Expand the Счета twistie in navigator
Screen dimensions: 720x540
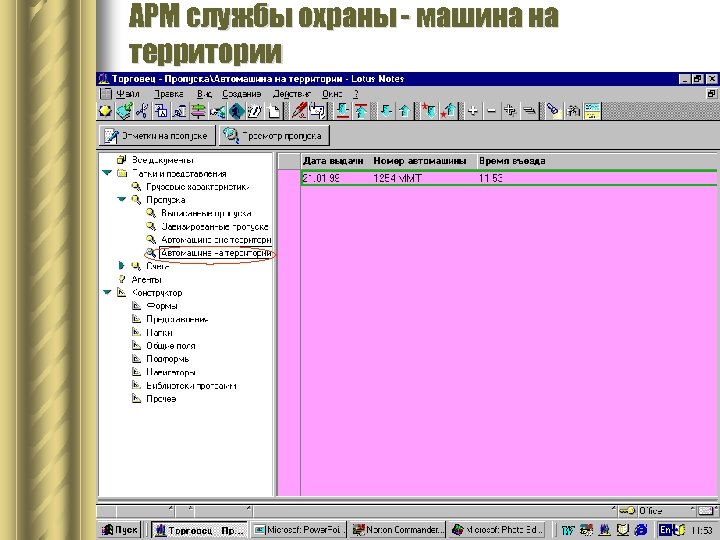122,266
